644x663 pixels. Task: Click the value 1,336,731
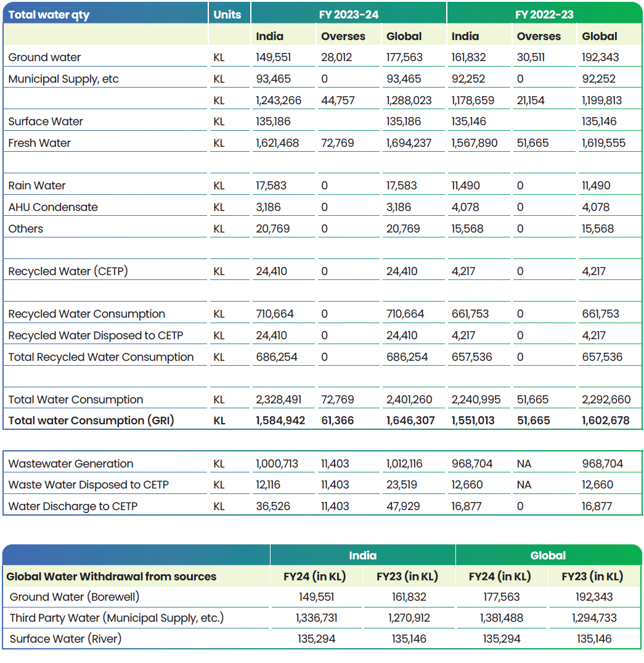click(x=317, y=618)
